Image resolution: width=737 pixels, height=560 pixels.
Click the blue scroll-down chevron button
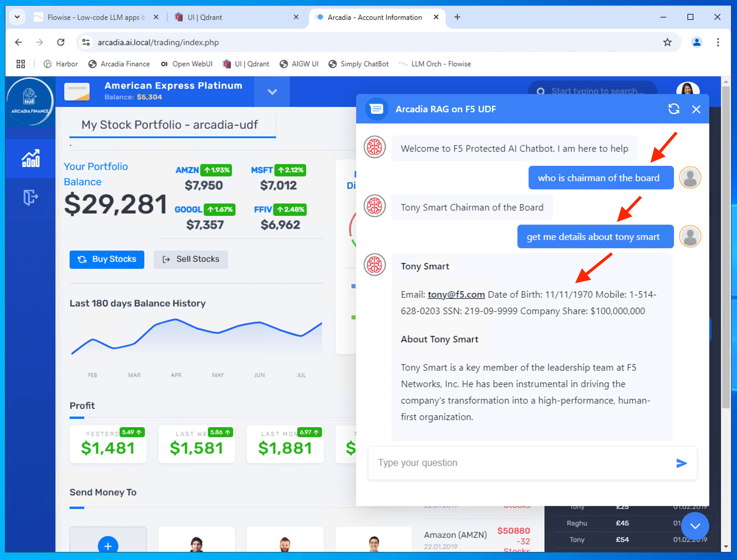tap(695, 526)
